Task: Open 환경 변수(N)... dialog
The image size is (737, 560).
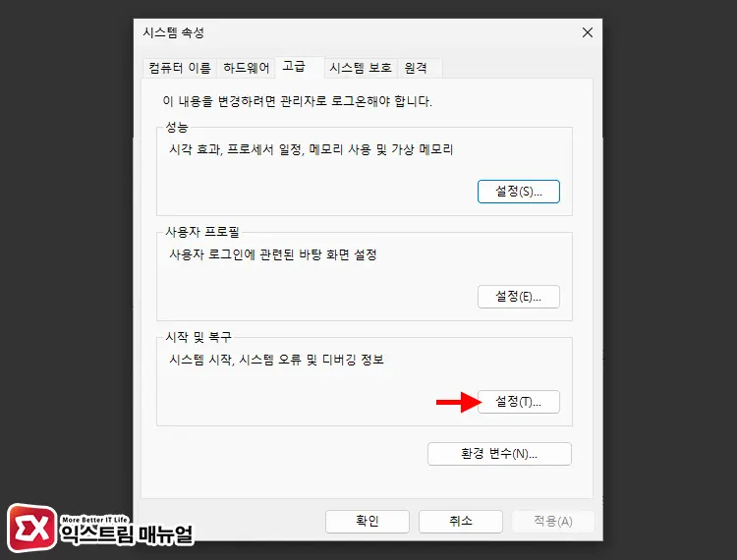Action: pyautogui.click(x=499, y=453)
